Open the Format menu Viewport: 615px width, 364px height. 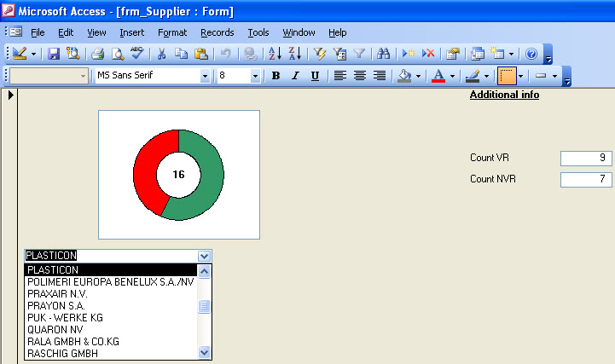pos(172,32)
